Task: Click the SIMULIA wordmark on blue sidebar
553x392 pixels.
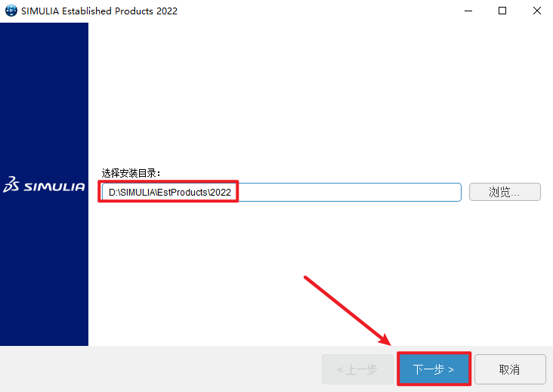Action: click(x=54, y=187)
